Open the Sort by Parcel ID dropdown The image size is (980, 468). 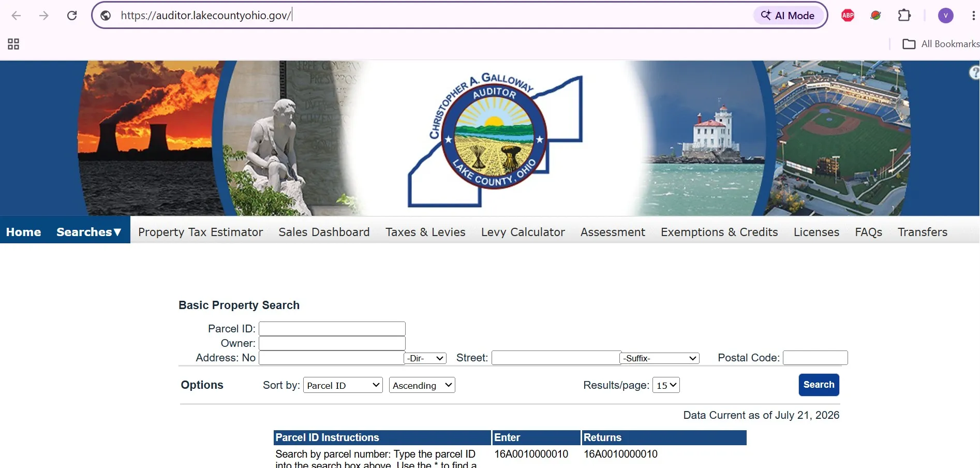pyautogui.click(x=343, y=385)
